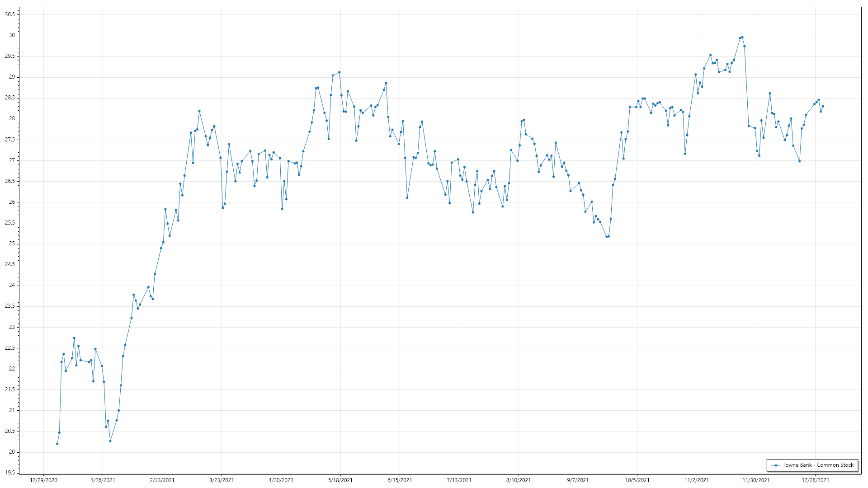Viewport: 868px width, 488px height.
Task: Select the 27.5 y-axis tick label
Action: (x=10, y=140)
